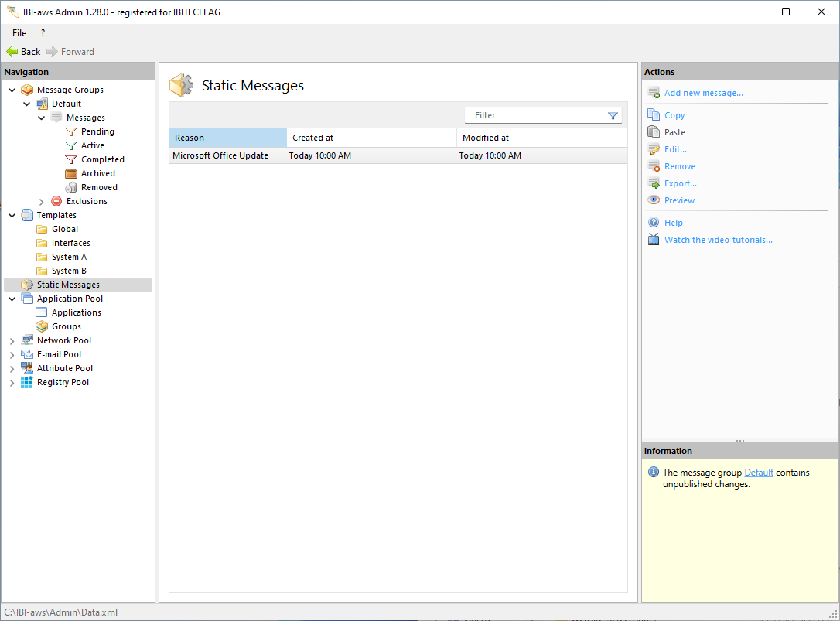Select the Microsoft Office Update row
The height and width of the screenshot is (621, 840).
(x=220, y=155)
